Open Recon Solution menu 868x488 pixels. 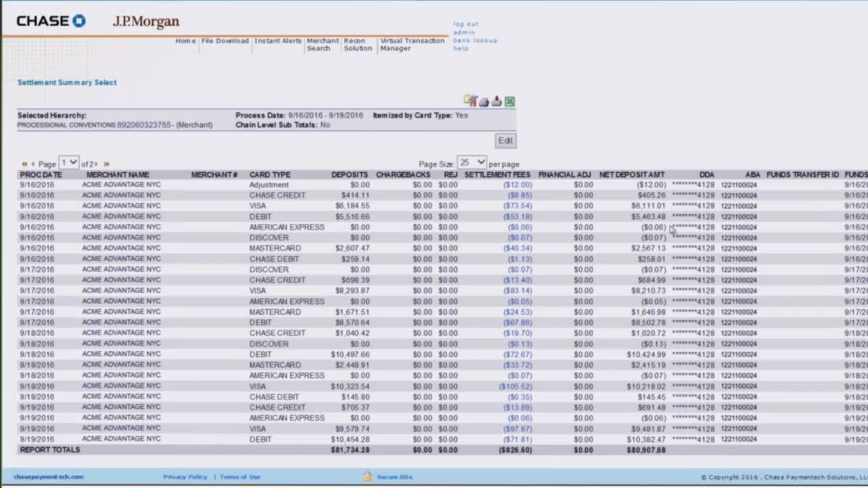pos(358,45)
